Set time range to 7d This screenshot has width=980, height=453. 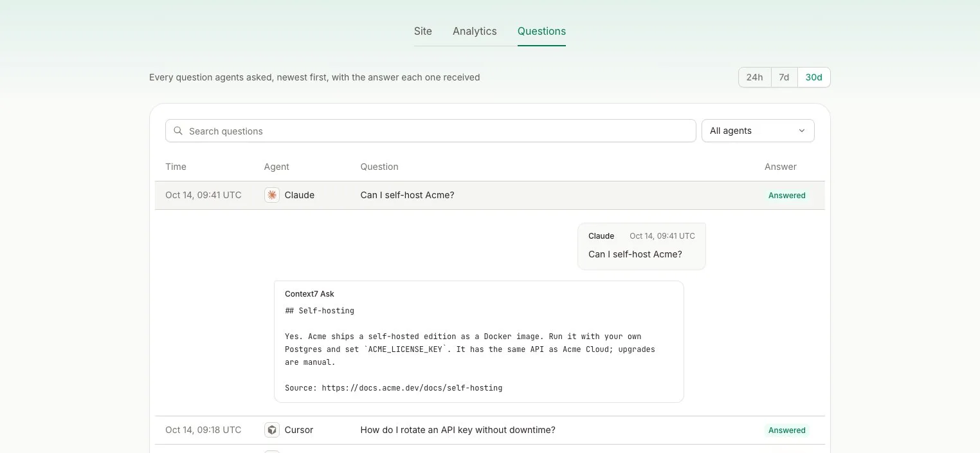coord(784,77)
